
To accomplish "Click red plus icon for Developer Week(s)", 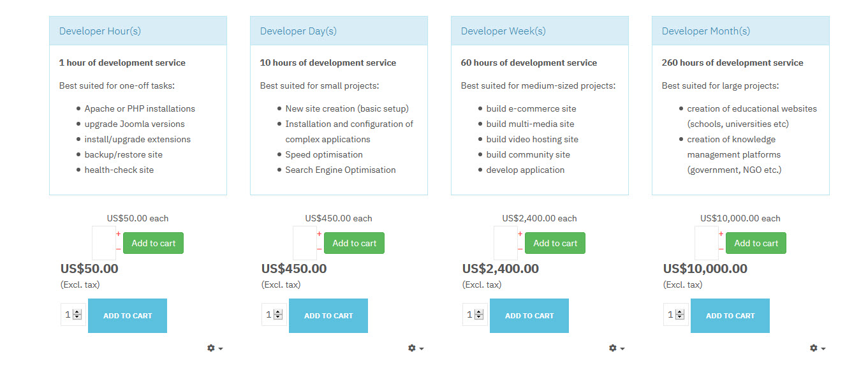I will click(x=520, y=234).
